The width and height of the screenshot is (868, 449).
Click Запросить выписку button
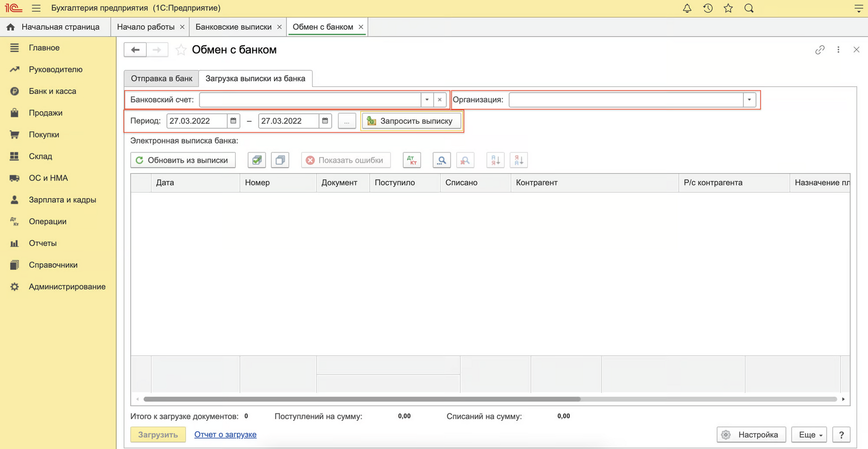pyautogui.click(x=411, y=121)
